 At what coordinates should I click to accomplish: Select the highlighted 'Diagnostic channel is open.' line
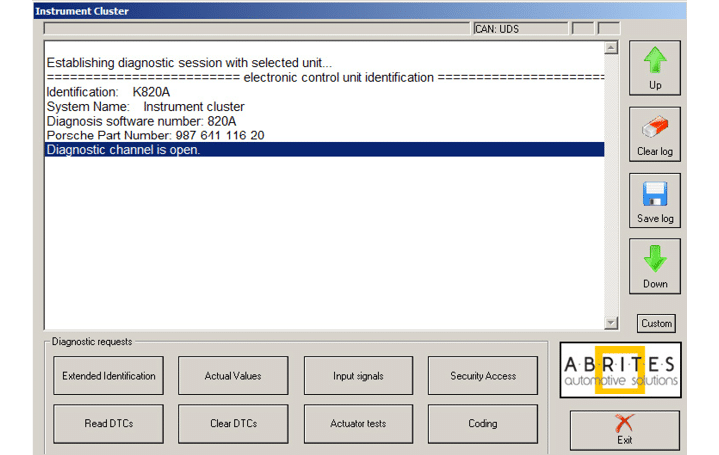click(124, 150)
